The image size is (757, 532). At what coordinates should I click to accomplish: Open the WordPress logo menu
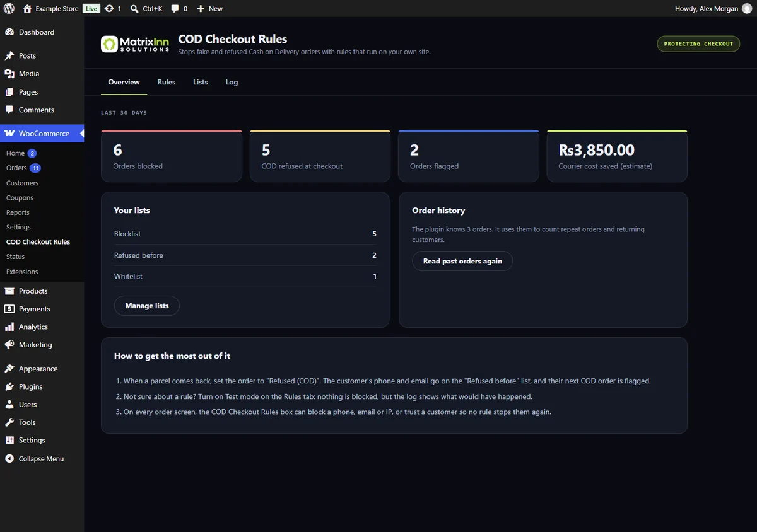point(9,8)
